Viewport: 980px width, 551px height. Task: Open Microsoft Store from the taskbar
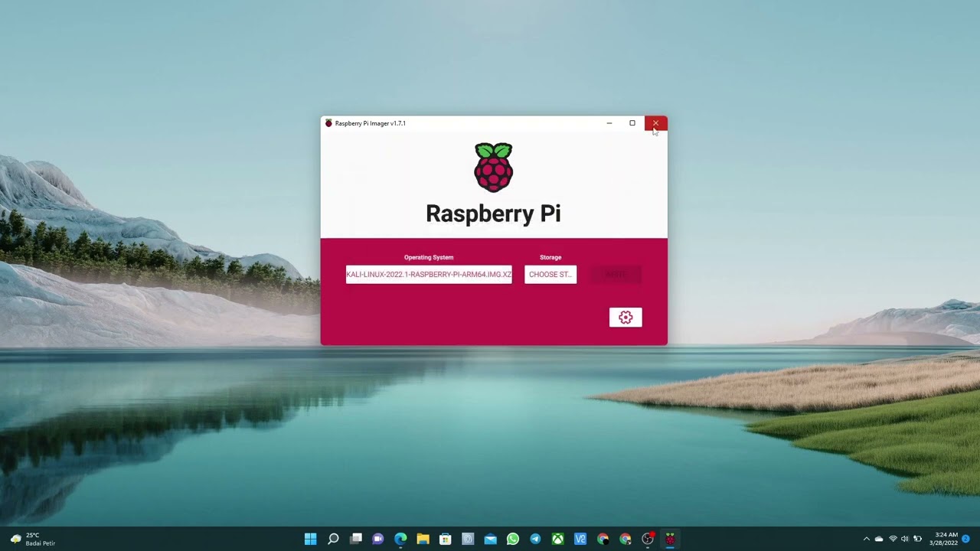pos(446,539)
